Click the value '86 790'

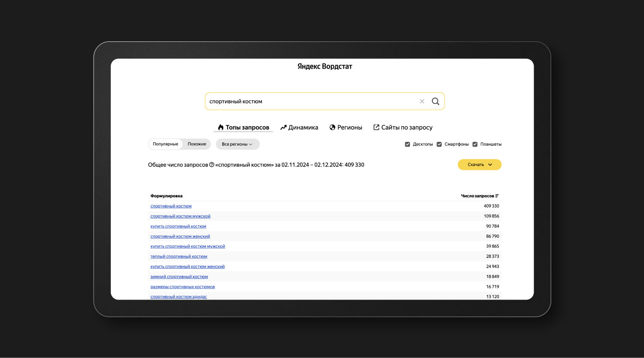click(492, 236)
